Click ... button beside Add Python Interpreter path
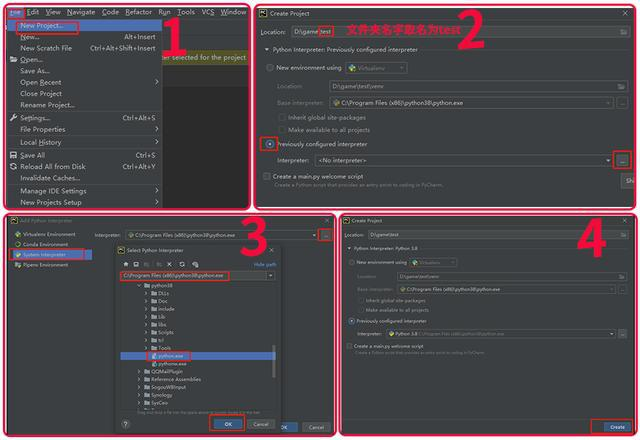Screen dimensions: 640x440 click(325, 235)
